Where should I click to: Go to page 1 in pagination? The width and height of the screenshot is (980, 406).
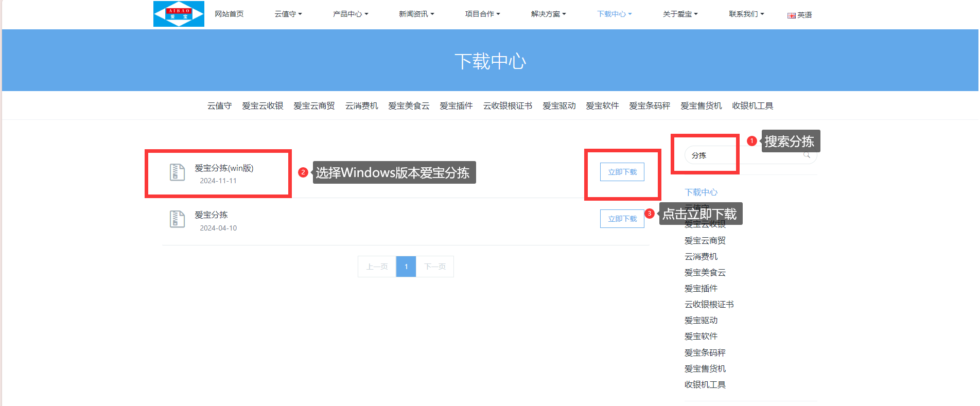[406, 267]
